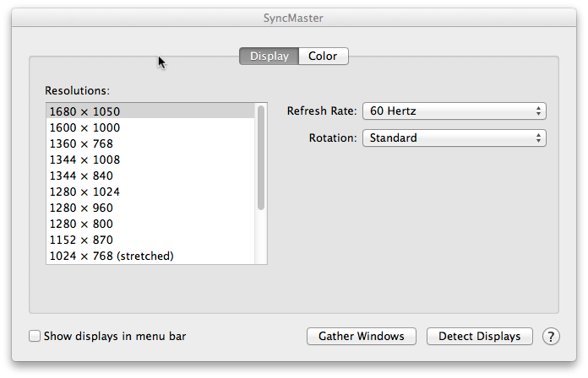The height and width of the screenshot is (378, 588).
Task: Select the 1680 × 1050 resolution
Action: point(150,111)
